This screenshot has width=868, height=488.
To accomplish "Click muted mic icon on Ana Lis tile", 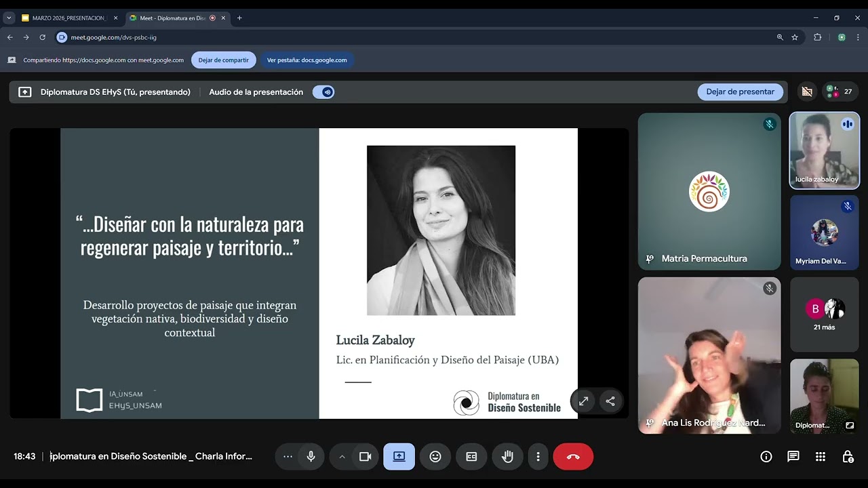I will click(769, 289).
